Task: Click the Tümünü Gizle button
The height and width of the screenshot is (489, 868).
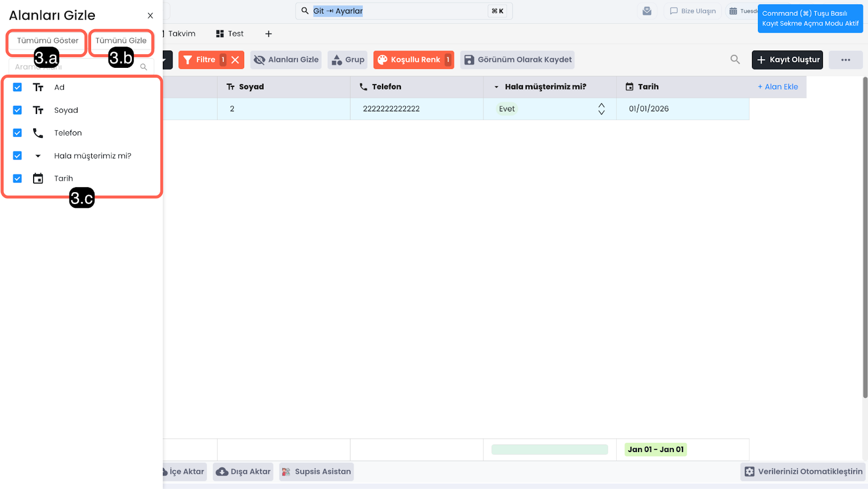Action: pyautogui.click(x=121, y=41)
